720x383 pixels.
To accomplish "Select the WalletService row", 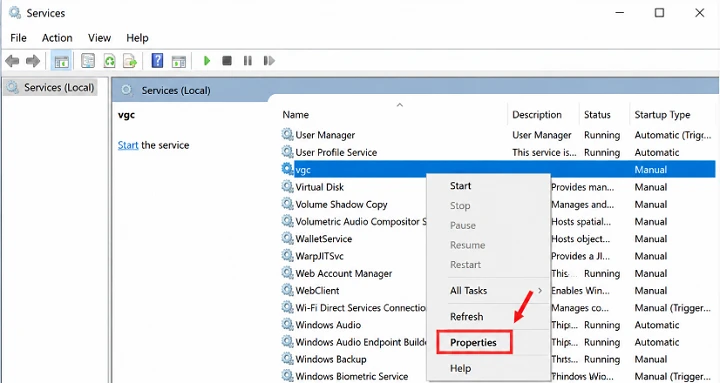I will pos(354,238).
